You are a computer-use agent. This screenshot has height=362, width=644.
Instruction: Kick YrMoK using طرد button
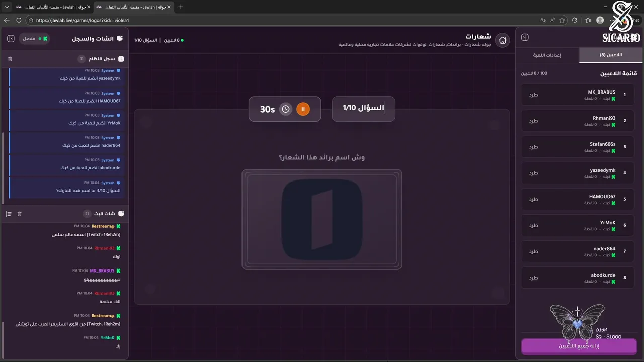[533, 225]
